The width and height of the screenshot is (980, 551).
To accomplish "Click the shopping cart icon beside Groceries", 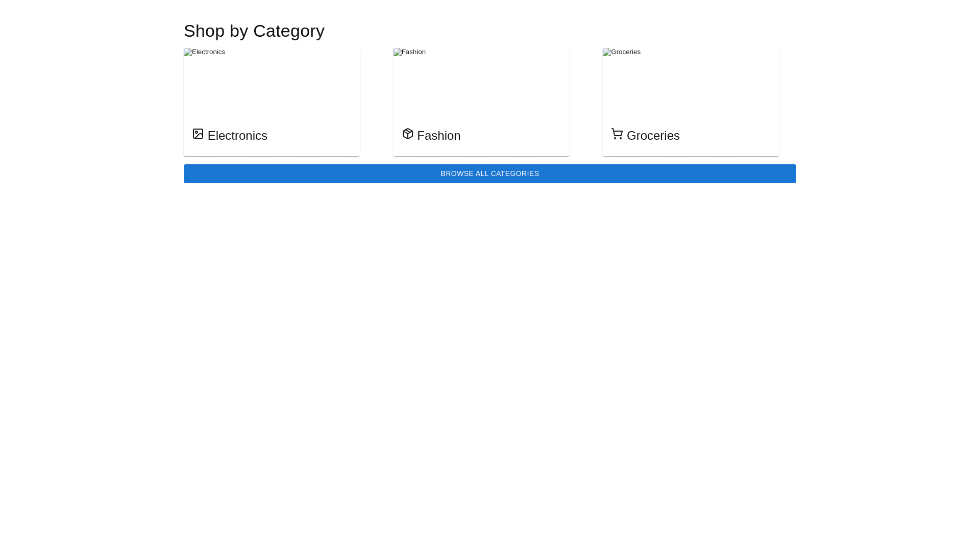I will coord(617,134).
